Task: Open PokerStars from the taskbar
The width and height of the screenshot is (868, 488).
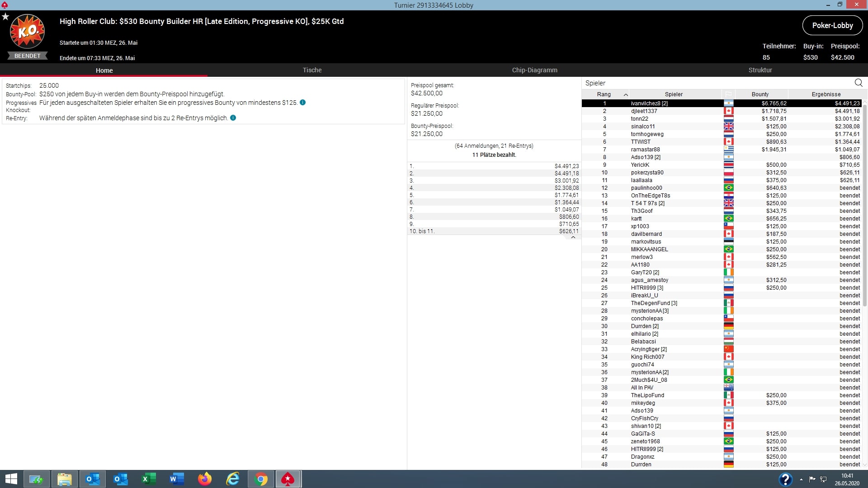Action: coord(288,479)
